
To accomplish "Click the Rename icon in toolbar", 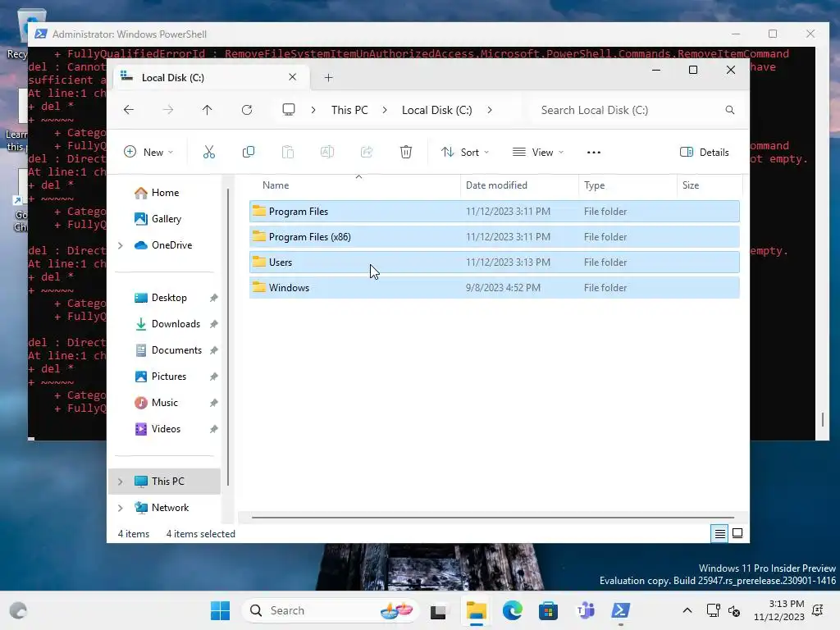I will click(x=326, y=152).
